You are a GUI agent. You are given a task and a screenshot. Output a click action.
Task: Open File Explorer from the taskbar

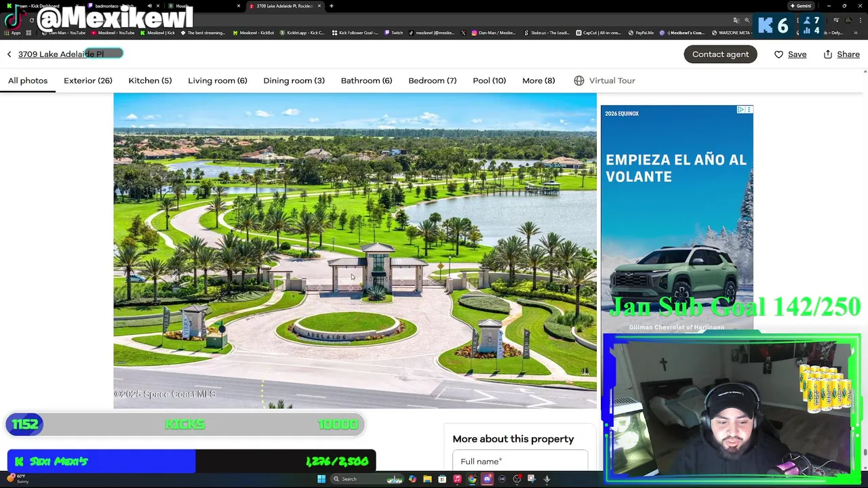tap(427, 479)
